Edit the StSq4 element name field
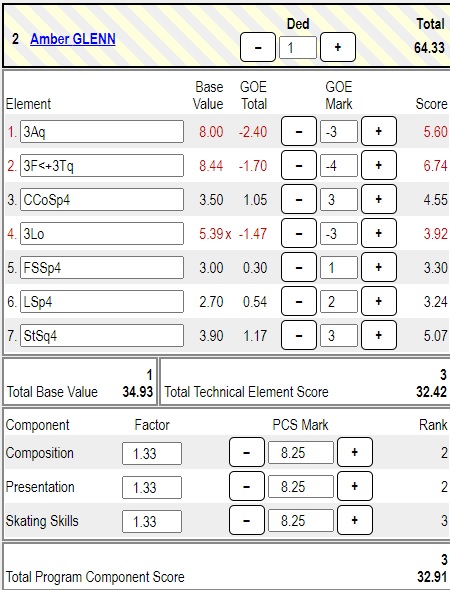450x590 pixels. point(102,335)
